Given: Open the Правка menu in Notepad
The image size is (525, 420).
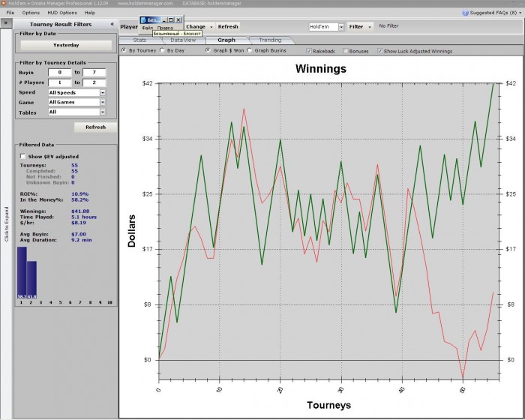Looking at the screenshot, I should click(x=165, y=28).
